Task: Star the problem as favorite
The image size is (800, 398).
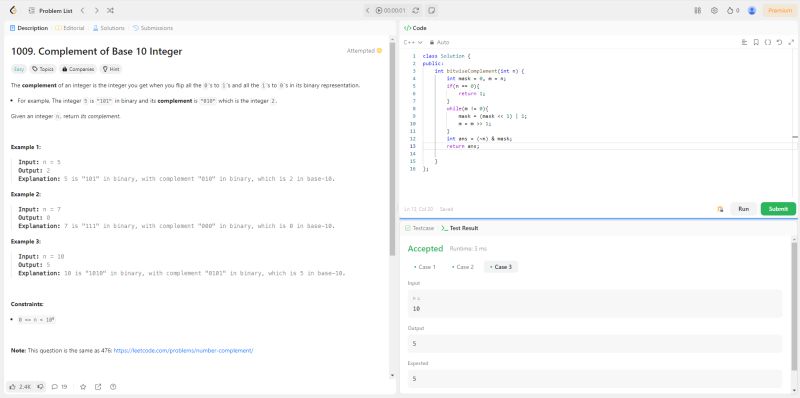Action: click(x=83, y=387)
